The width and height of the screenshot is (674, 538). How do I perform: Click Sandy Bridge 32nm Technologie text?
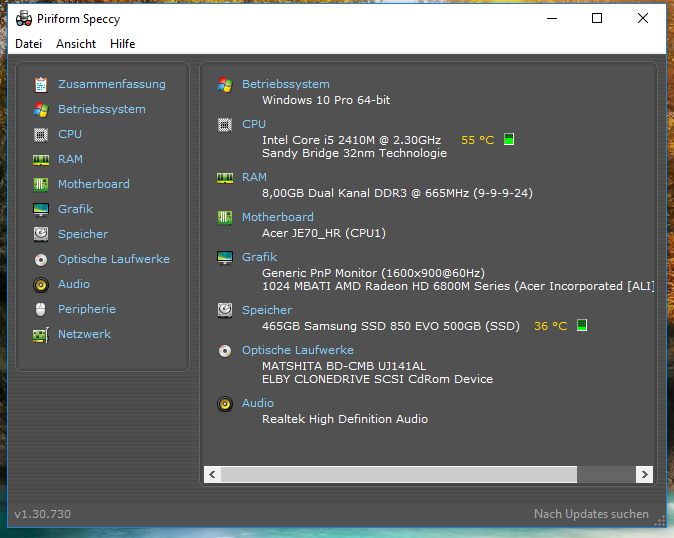(x=355, y=153)
